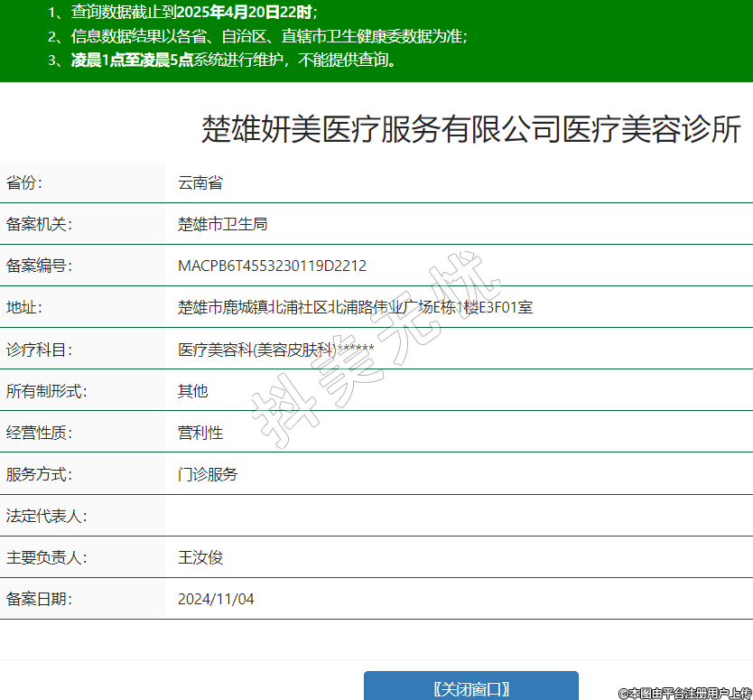
Task: Click the 备案日期 row label
Action: (x=39, y=599)
